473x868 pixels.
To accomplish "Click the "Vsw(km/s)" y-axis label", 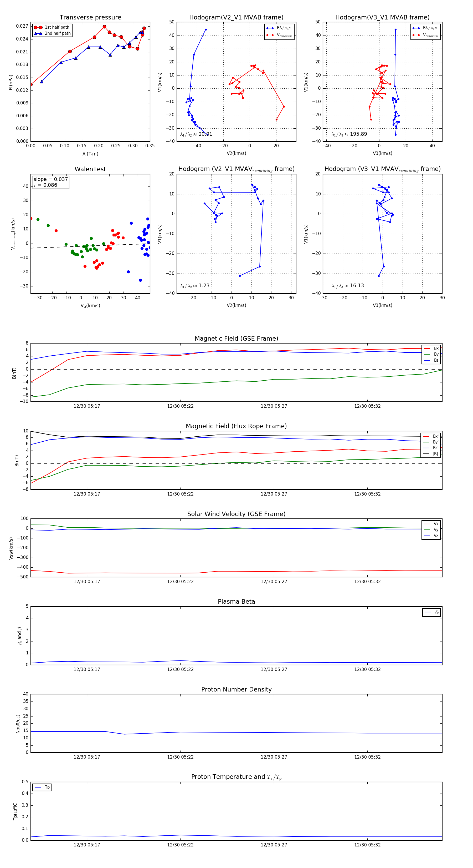I will click(11, 548).
